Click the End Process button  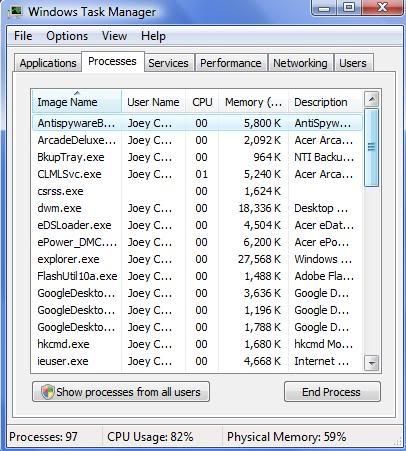332,392
